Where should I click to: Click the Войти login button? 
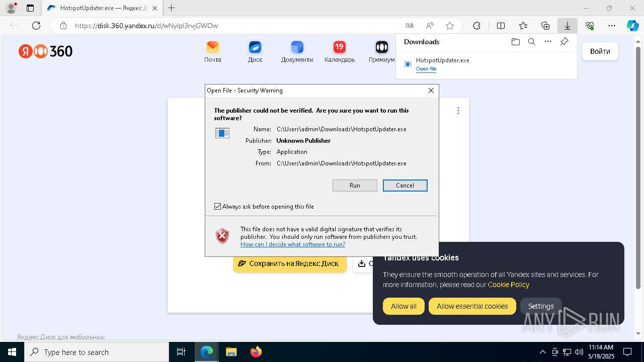[600, 51]
